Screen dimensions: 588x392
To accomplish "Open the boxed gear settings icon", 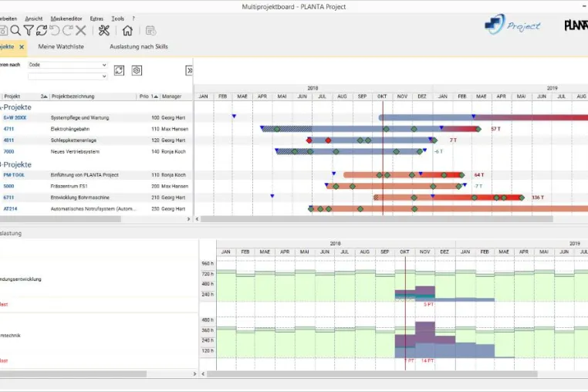I will coord(137,70).
